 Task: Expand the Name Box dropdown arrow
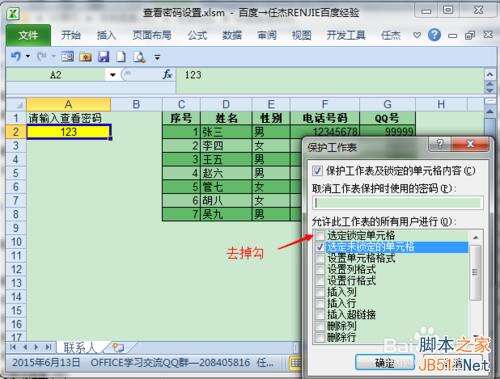pos(113,75)
